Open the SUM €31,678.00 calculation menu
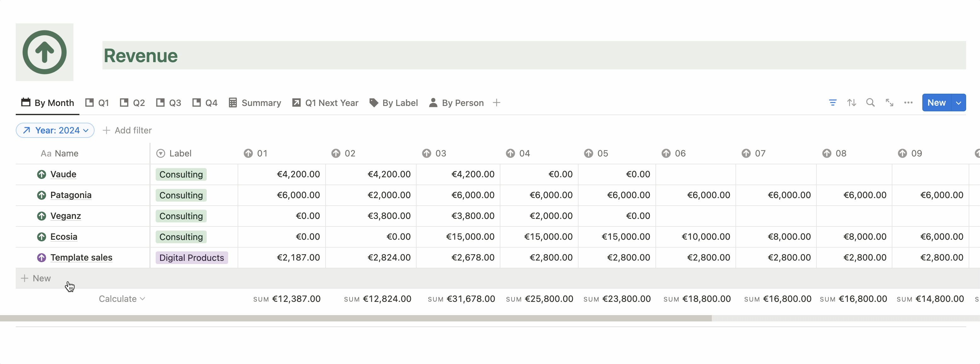 461,299
